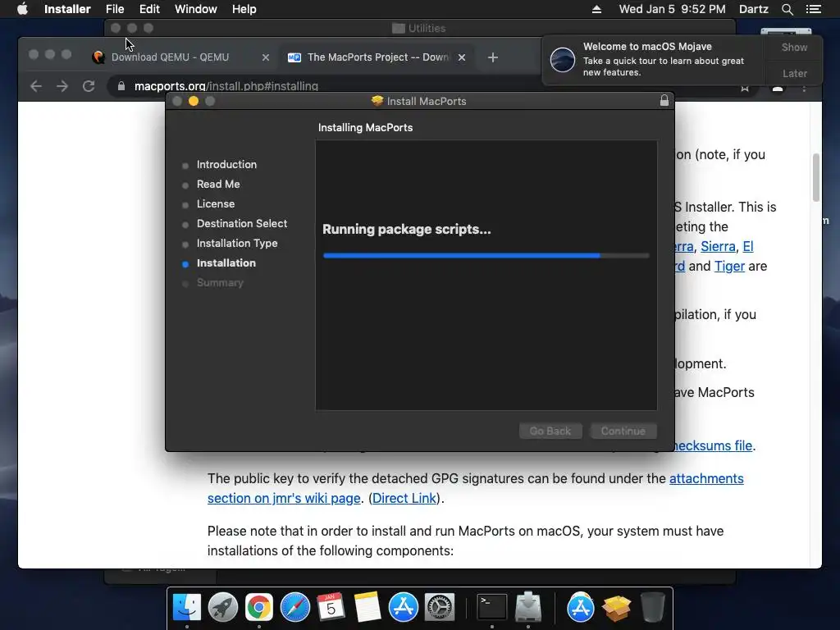Open Finder from the Dock
Image resolution: width=840 pixels, height=630 pixels.
pyautogui.click(x=187, y=608)
